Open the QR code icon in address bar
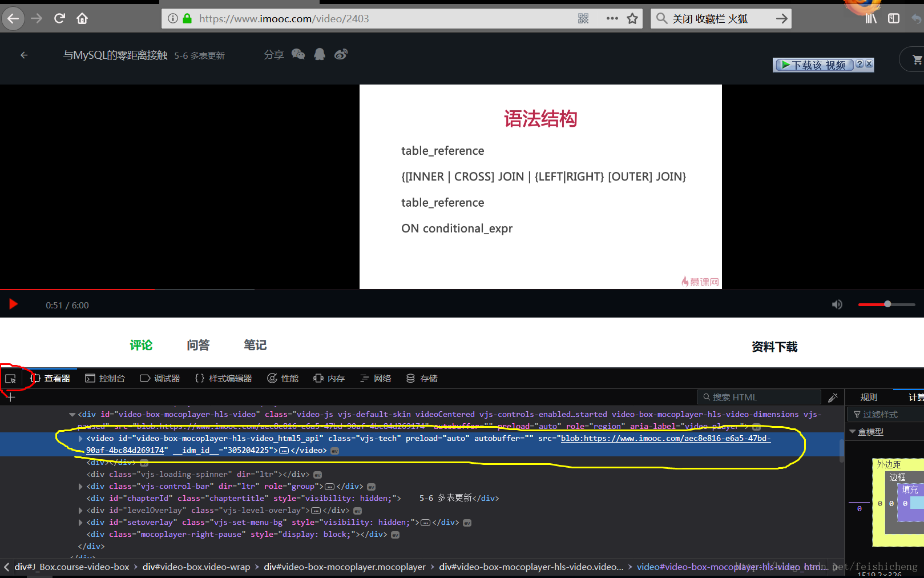924x578 pixels. [x=583, y=18]
